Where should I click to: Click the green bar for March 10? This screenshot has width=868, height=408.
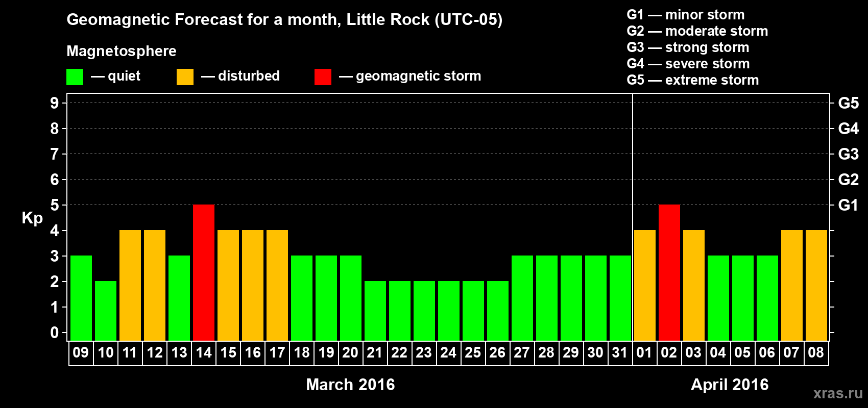tap(106, 311)
